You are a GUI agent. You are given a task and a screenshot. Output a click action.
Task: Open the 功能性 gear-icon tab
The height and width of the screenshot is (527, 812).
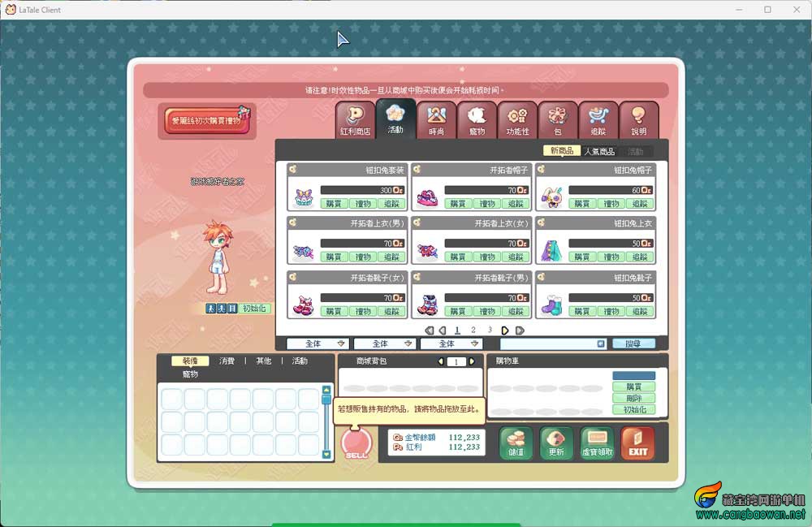[x=517, y=119]
